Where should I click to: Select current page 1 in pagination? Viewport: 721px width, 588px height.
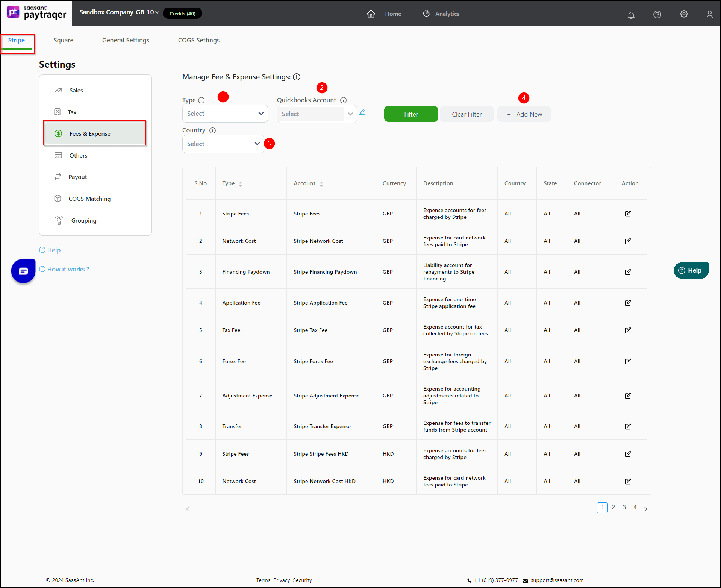click(x=602, y=508)
